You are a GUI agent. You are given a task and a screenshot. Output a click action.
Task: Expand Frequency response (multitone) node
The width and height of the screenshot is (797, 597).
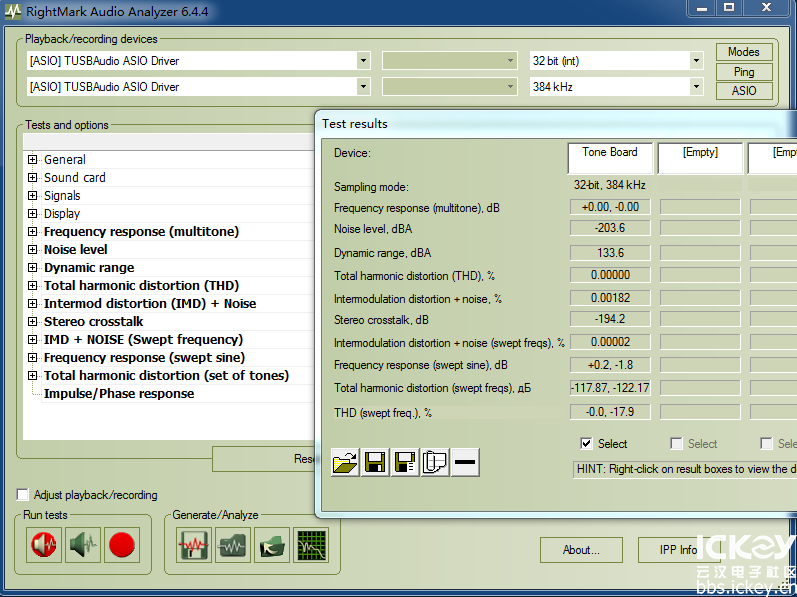33,231
